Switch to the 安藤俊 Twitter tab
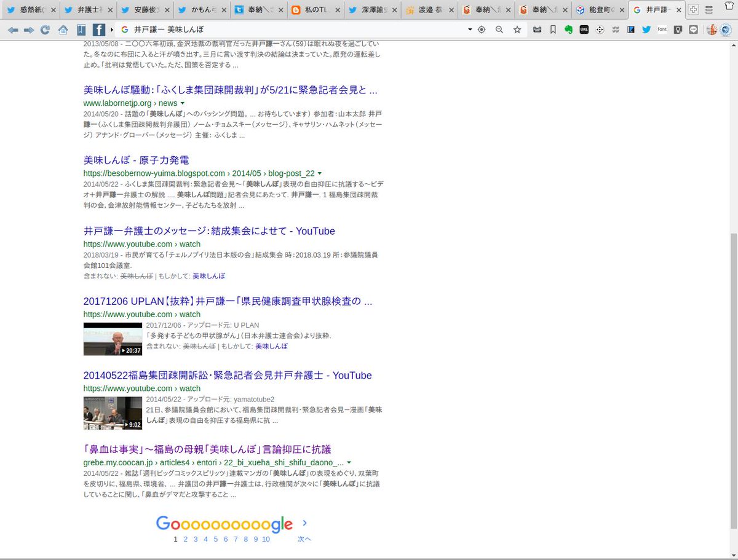 pyautogui.click(x=145, y=10)
